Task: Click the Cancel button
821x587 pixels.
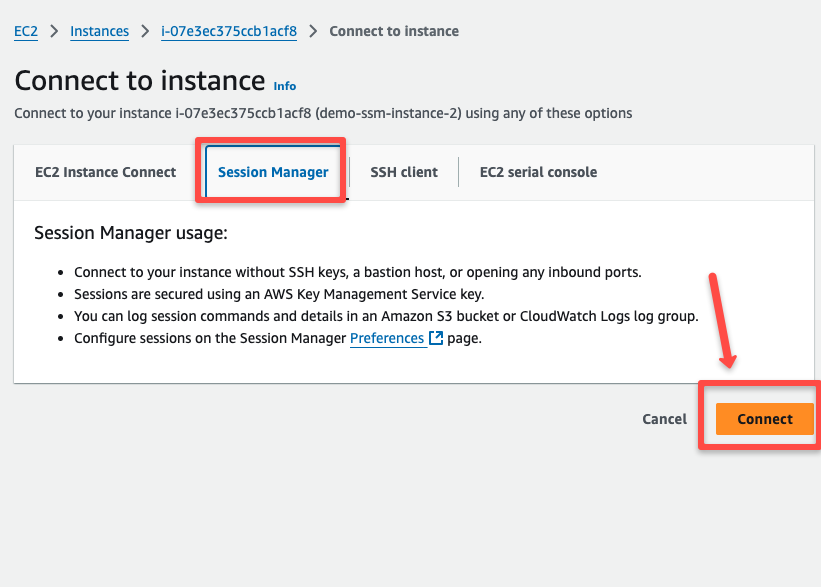Action: pyautogui.click(x=664, y=419)
